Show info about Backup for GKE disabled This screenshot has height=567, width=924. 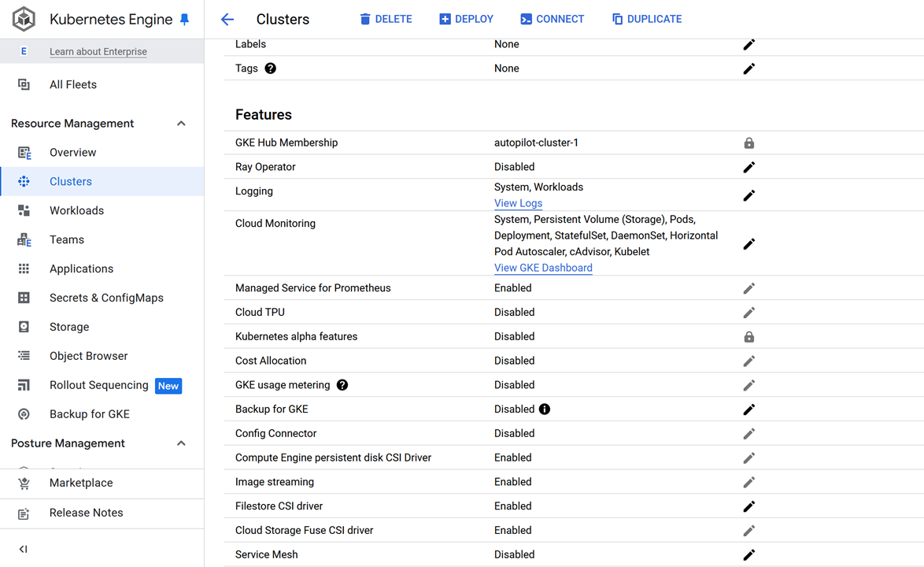(x=545, y=409)
